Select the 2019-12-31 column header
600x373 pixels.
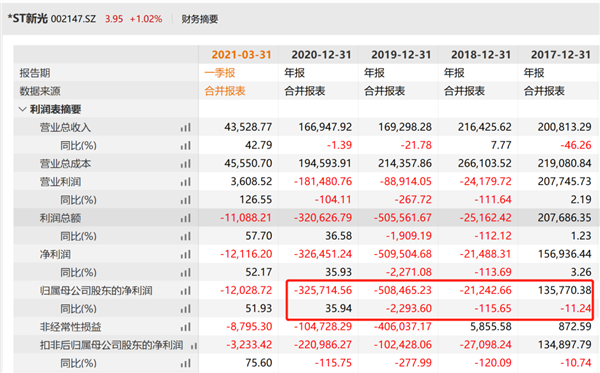(401, 55)
